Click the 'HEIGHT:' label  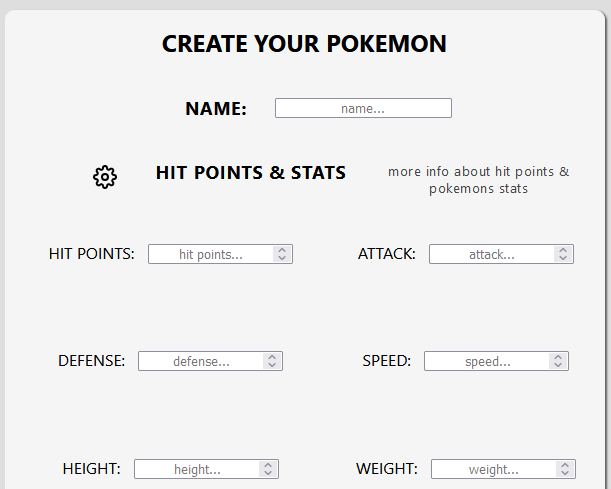(92, 469)
